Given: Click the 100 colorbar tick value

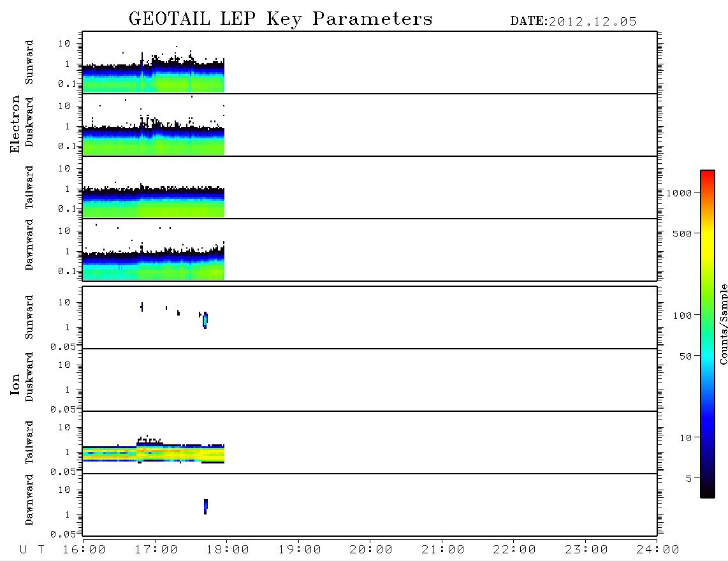Looking at the screenshot, I should [x=682, y=316].
